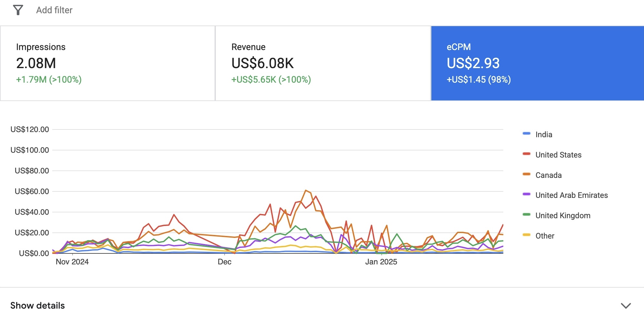Click the Add filter text

coord(54,10)
